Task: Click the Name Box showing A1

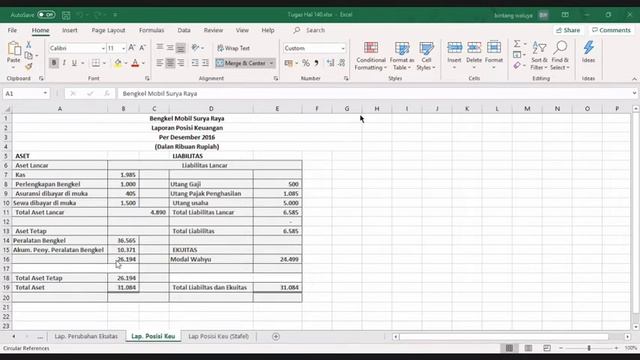Action: click(25, 93)
